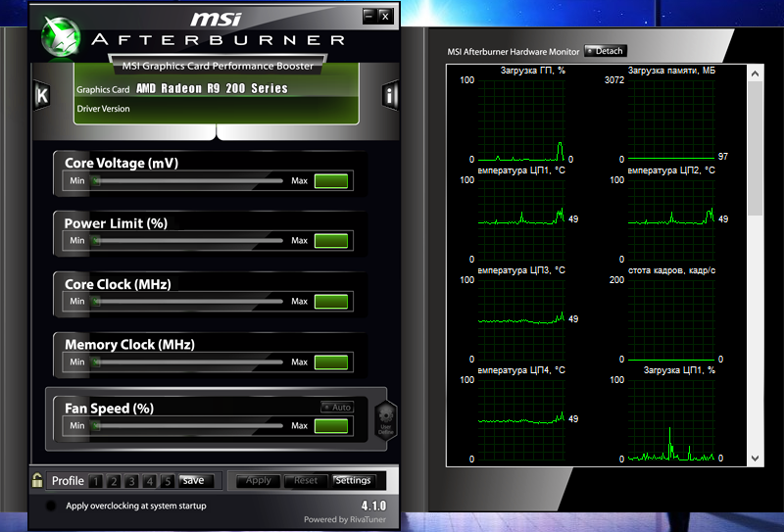784x532 pixels.
Task: Click 'Powered by RivaTuner' text
Action: 345,519
